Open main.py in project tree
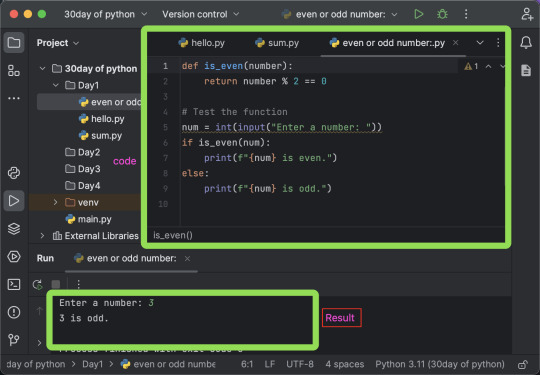The height and width of the screenshot is (375, 540). pyautogui.click(x=89, y=219)
